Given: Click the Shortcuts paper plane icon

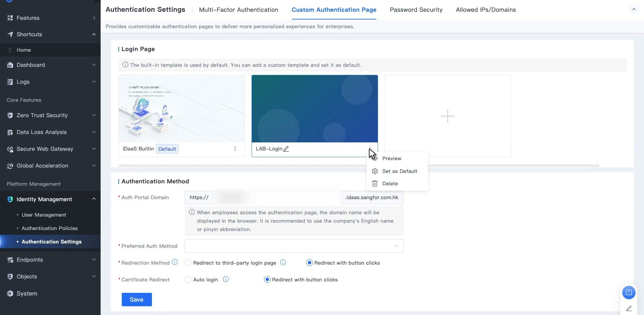Looking at the screenshot, I should pos(10,34).
